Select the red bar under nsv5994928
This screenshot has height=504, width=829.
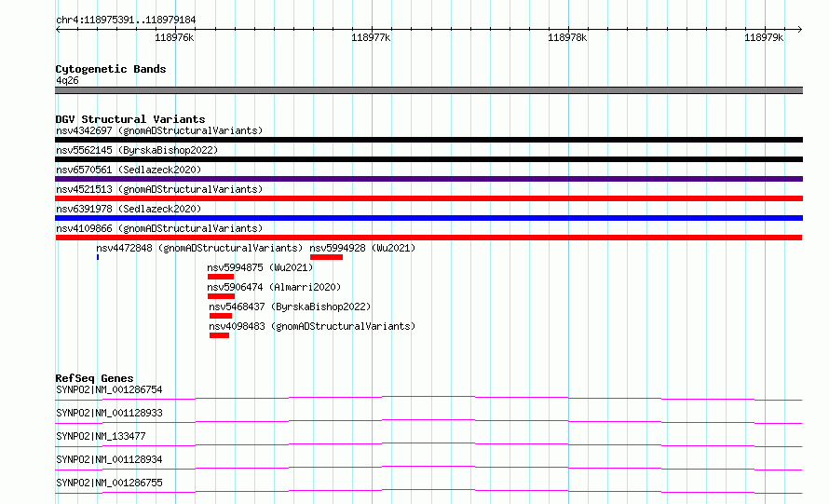click(x=326, y=257)
